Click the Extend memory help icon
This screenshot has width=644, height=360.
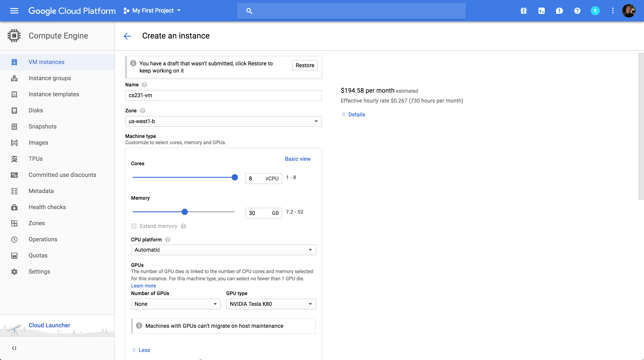(x=183, y=226)
